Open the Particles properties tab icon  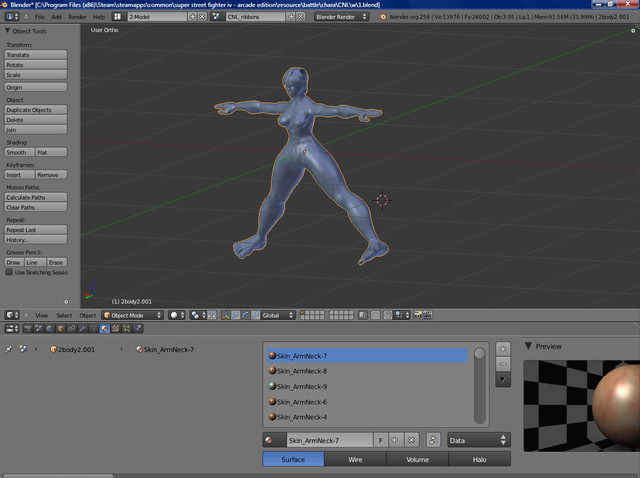click(x=127, y=329)
